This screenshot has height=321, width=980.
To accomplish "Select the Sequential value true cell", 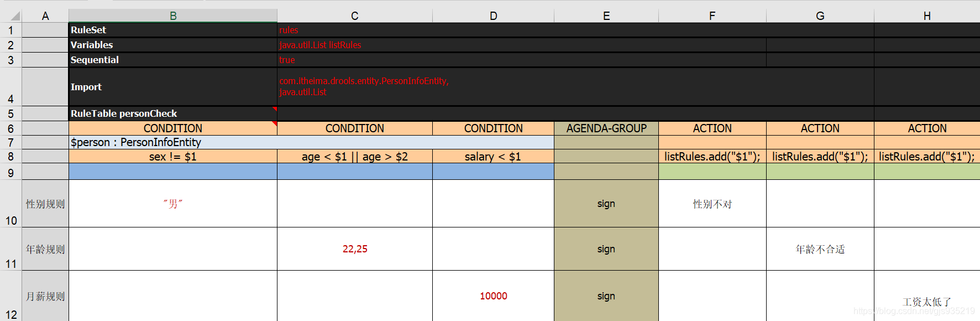I will point(522,60).
